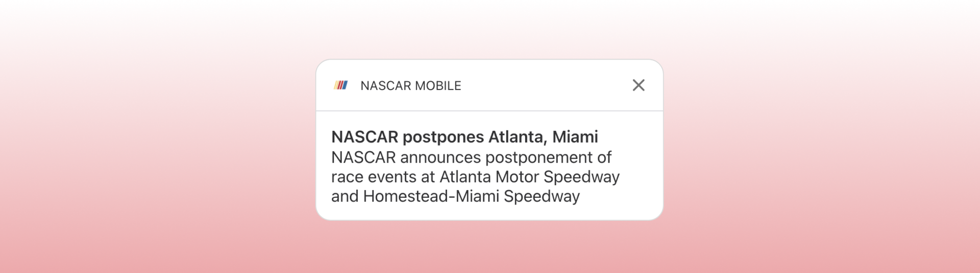
Task: Click the word 'and' starting the last body line
Action: click(345, 196)
